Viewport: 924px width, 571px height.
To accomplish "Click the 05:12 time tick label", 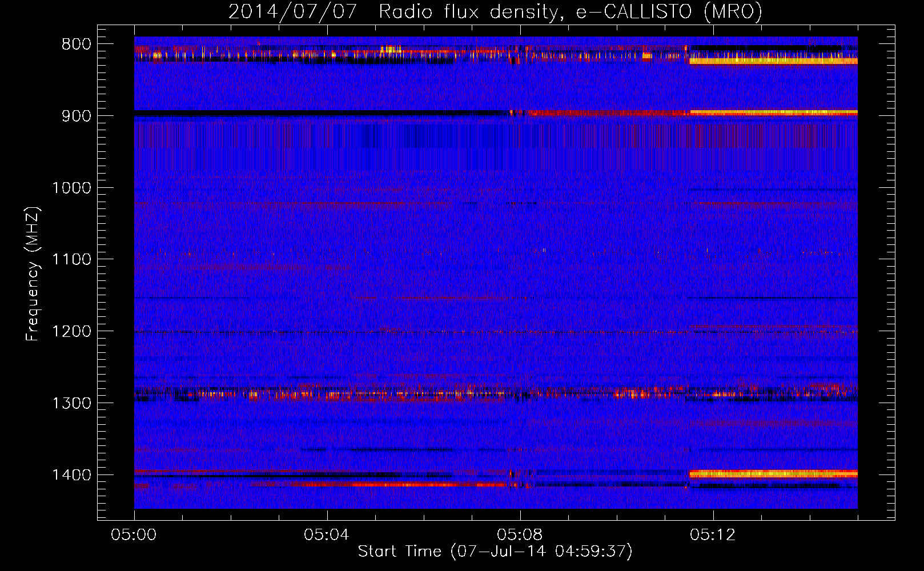I will 713,535.
